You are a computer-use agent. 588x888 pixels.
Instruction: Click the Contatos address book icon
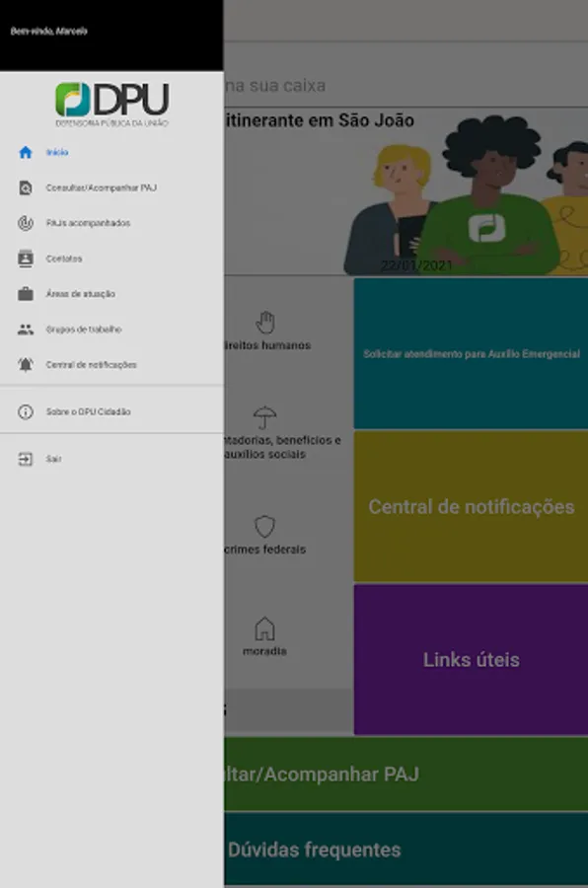tap(26, 259)
